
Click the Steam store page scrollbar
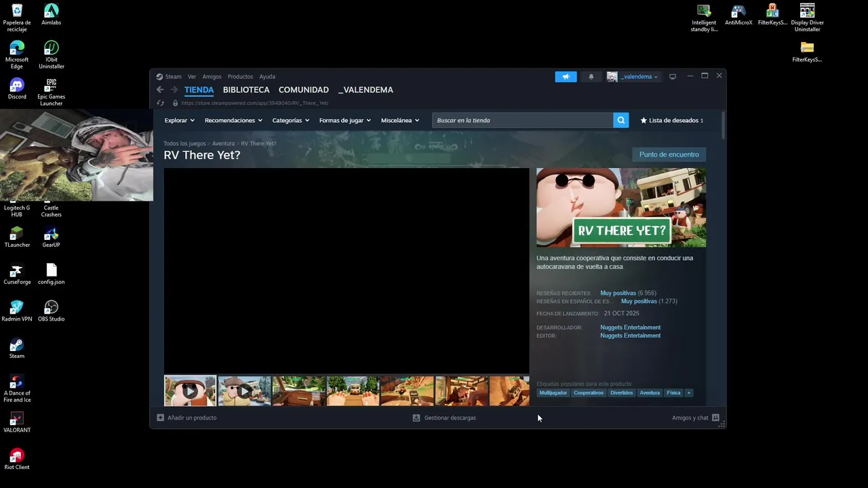(723, 125)
